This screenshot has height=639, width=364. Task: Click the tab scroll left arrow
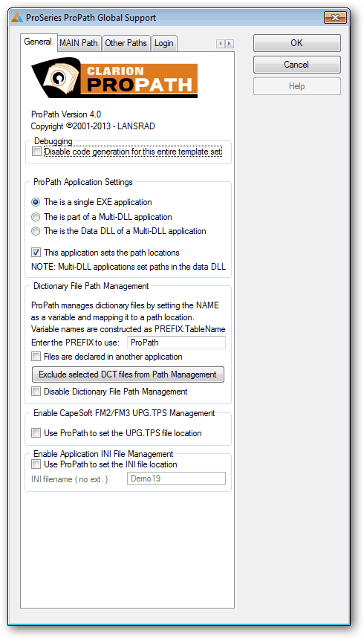[221, 44]
